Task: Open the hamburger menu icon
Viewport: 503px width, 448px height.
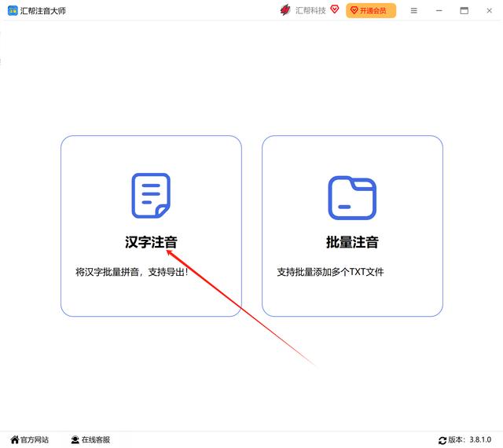Action: pos(414,11)
